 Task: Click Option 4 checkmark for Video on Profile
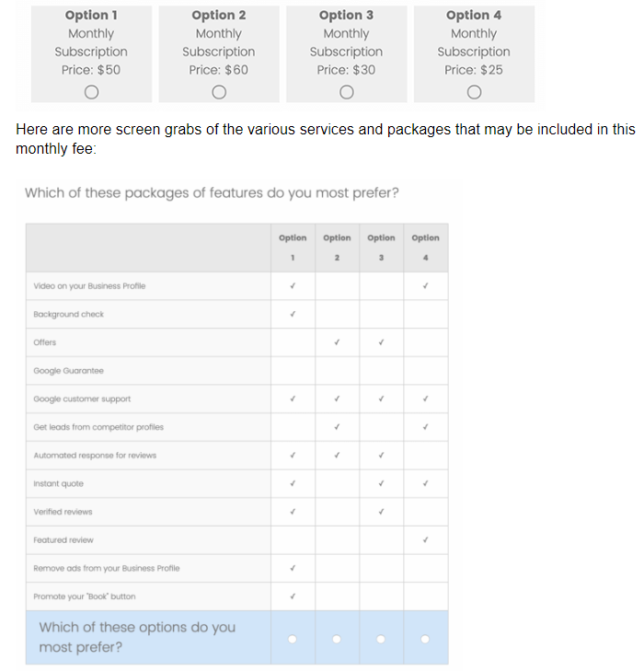click(425, 285)
